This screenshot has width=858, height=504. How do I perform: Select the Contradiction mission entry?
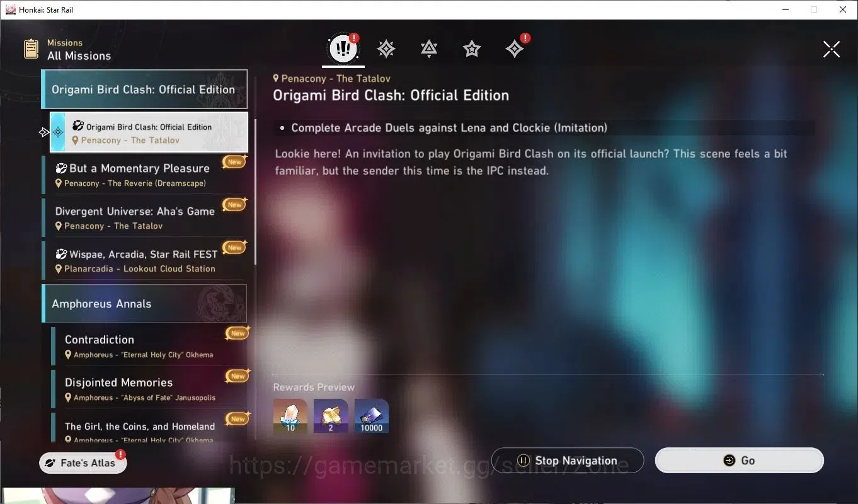click(149, 346)
